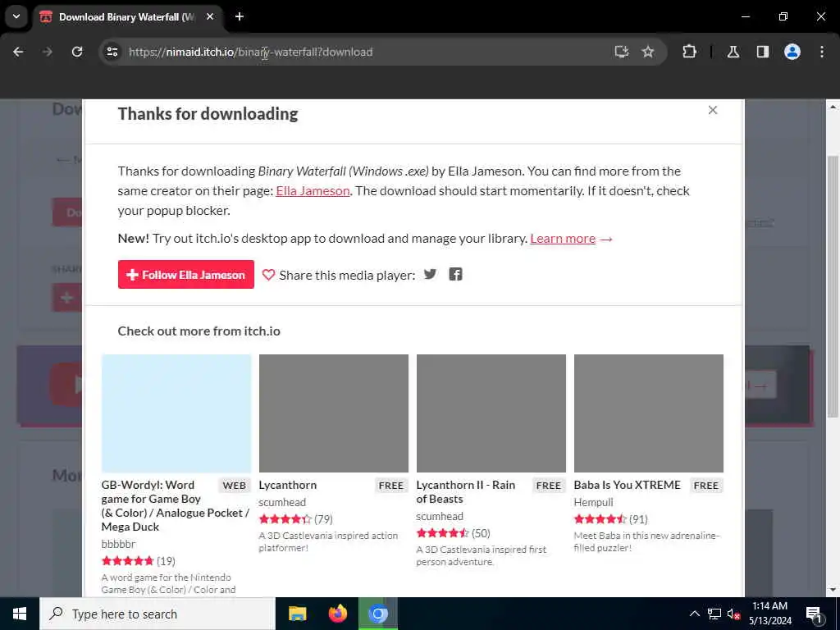
Task: Open Chrome from taskbar
Action: click(377, 614)
